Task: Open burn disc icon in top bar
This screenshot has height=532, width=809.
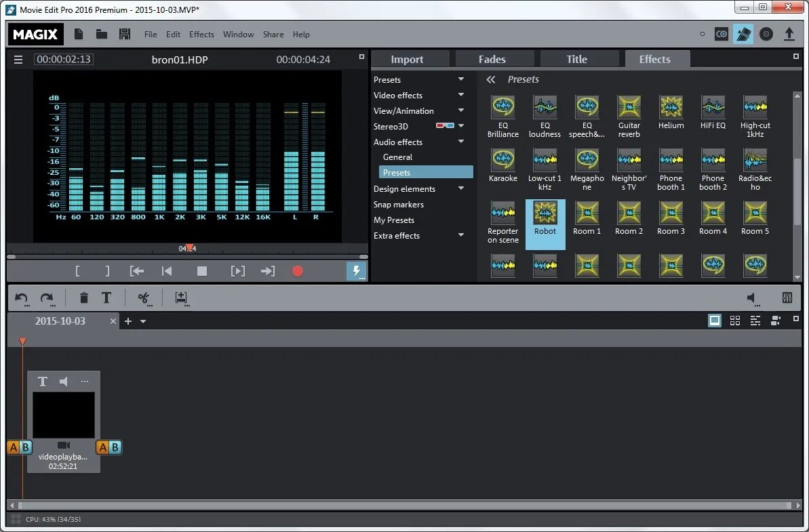Action: tap(766, 35)
